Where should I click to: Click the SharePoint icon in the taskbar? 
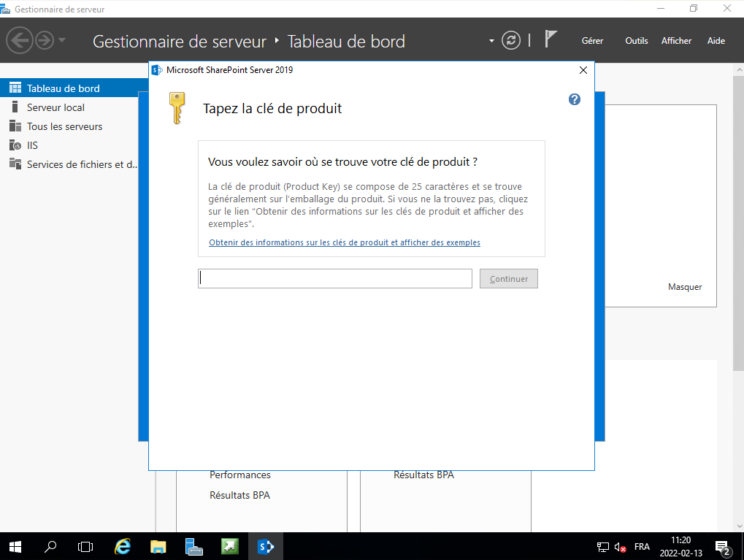(265, 545)
